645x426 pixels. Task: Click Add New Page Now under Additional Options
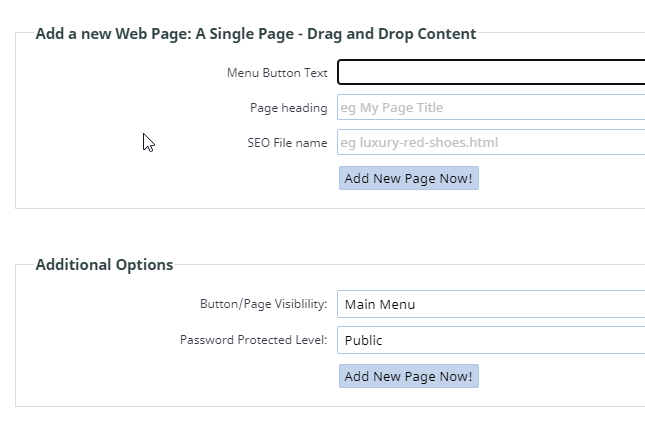coord(409,376)
